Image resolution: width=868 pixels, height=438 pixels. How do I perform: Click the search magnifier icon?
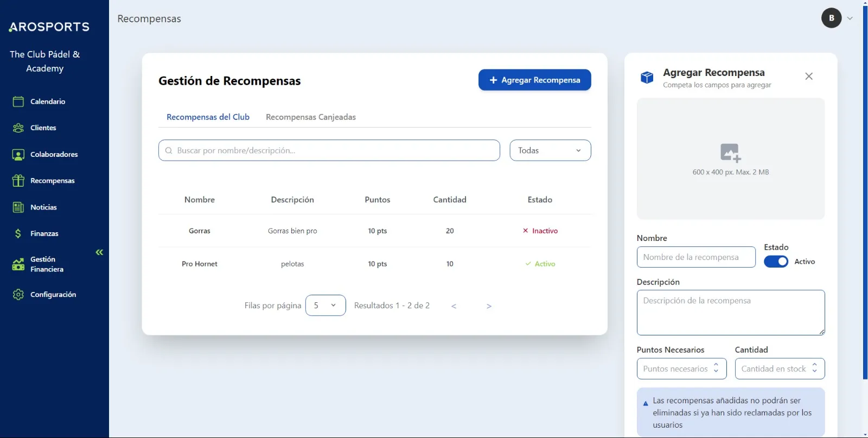pos(169,150)
